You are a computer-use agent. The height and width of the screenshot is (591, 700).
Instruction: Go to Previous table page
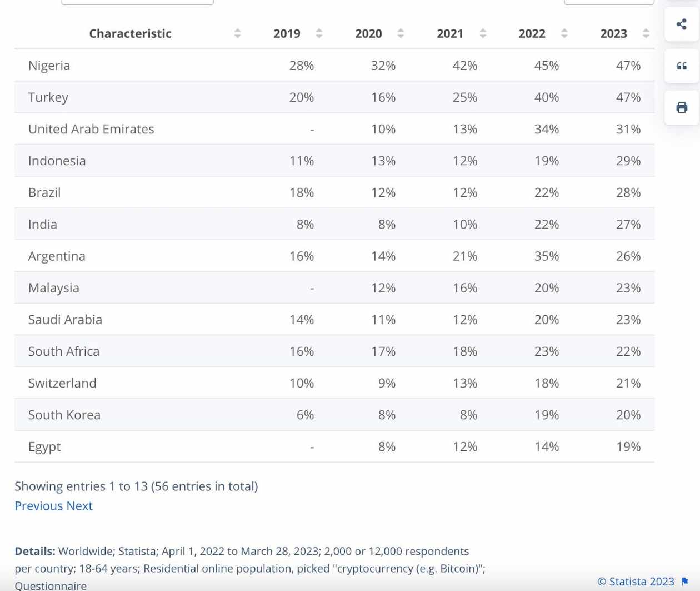(x=39, y=506)
